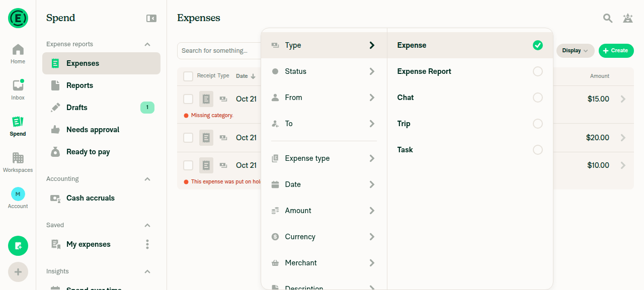The image size is (644, 290).
Task: Click receipt thumbnail on $15.00 row
Action: (x=206, y=99)
